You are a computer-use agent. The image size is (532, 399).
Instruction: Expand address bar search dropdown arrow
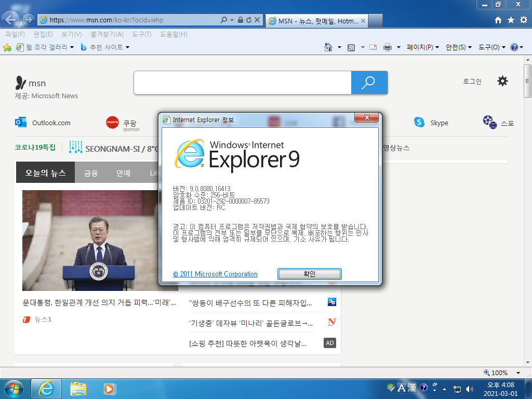232,20
